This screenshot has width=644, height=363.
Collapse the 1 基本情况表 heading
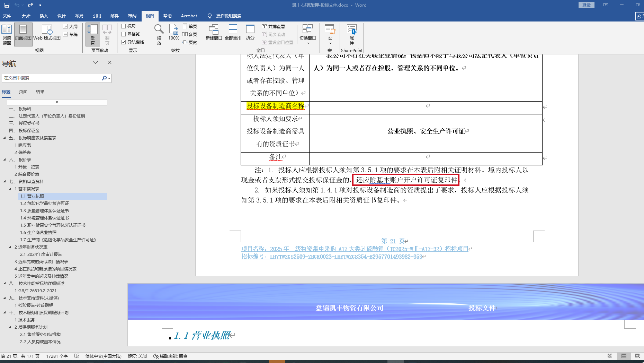(x=10, y=189)
